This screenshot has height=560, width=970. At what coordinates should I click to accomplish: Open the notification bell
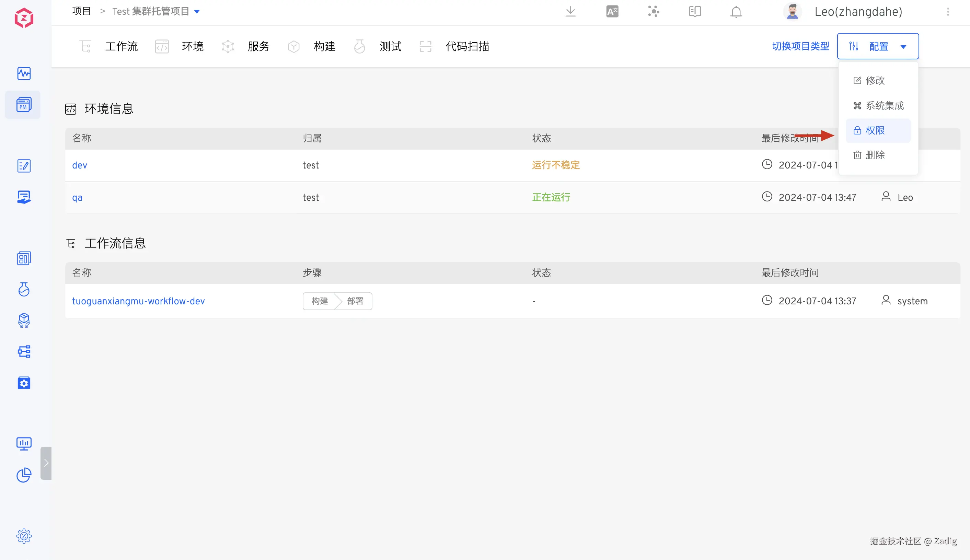[x=736, y=12]
